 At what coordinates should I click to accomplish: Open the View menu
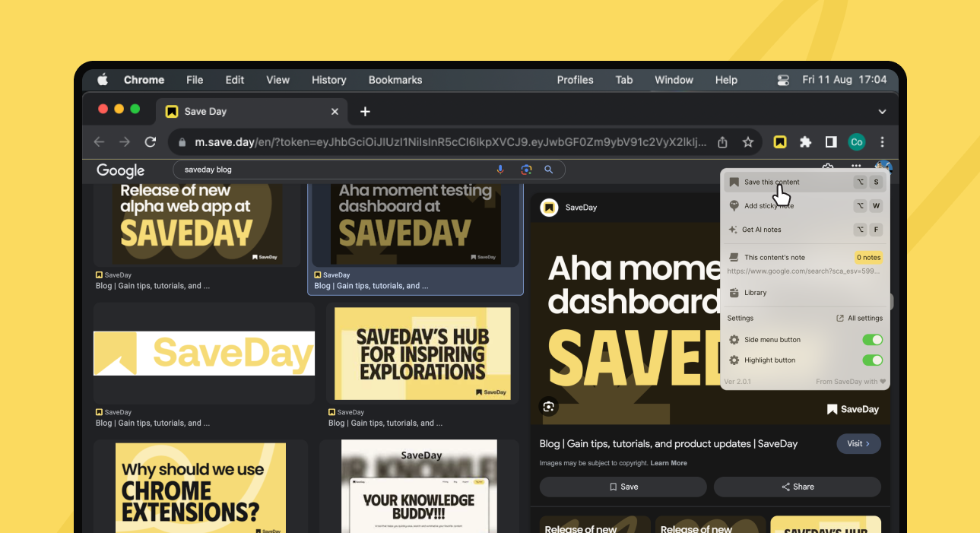click(x=278, y=80)
